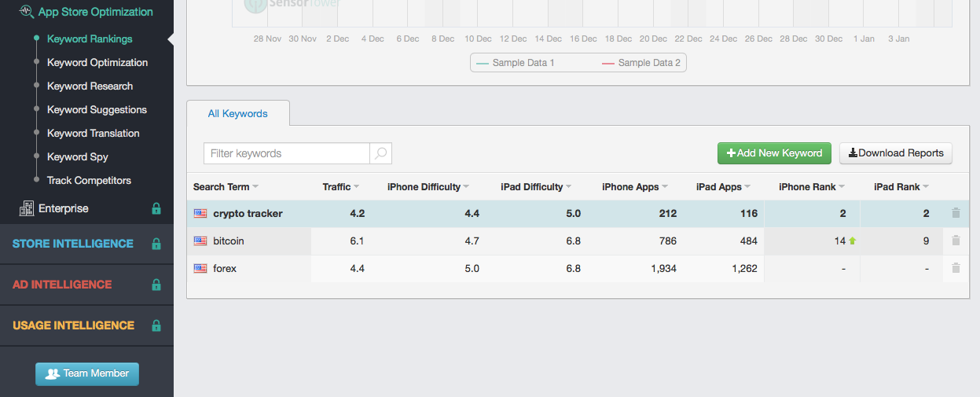Click the lock icon beside Ad Intelligence
Image resolution: width=980 pixels, height=397 pixels.
(x=156, y=285)
